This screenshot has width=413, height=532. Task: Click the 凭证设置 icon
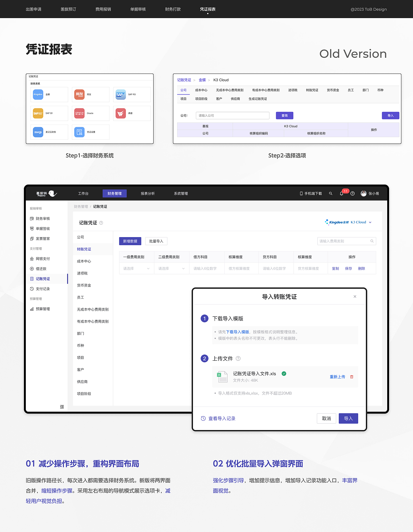click(79, 132)
